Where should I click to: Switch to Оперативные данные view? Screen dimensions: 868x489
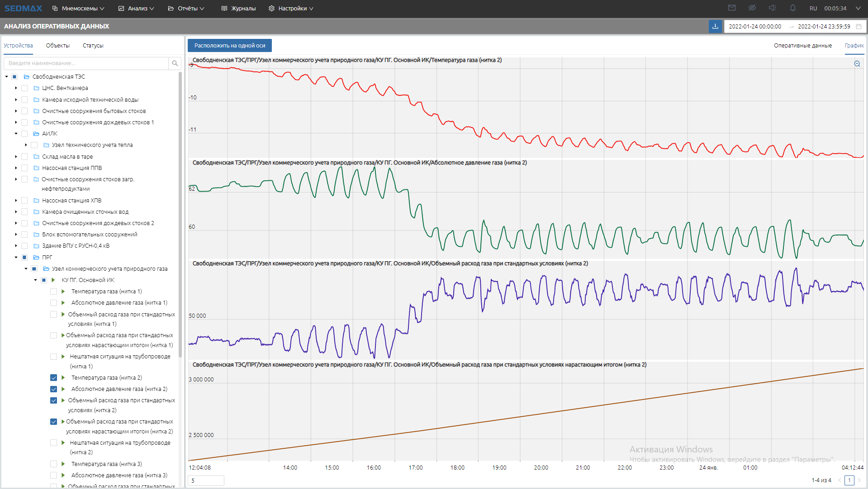(802, 46)
